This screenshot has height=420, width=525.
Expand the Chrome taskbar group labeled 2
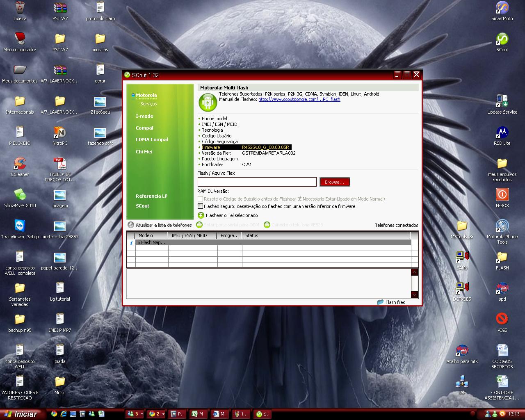157,414
